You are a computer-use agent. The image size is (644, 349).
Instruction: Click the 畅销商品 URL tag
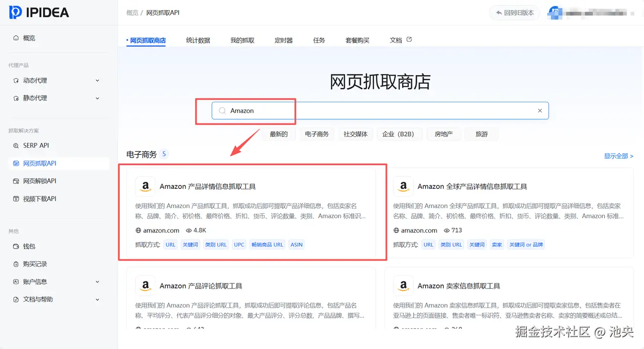[268, 245]
